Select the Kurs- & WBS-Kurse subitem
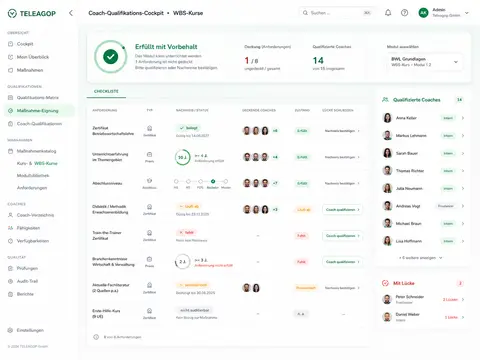The width and height of the screenshot is (480, 360). [x=37, y=163]
